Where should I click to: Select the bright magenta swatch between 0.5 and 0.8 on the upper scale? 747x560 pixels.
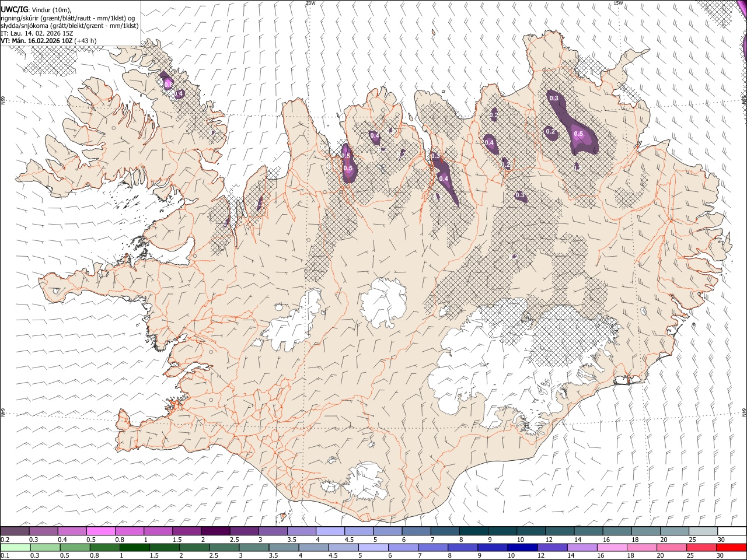pyautogui.click(x=101, y=531)
